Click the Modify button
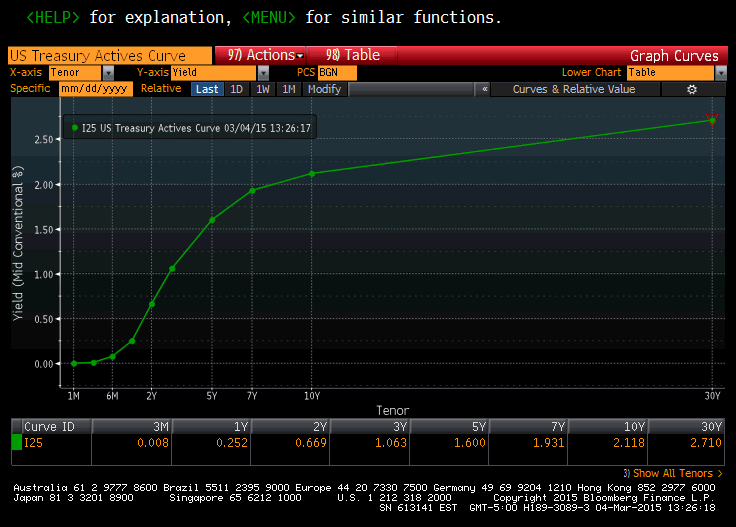736x527 pixels. click(x=323, y=89)
